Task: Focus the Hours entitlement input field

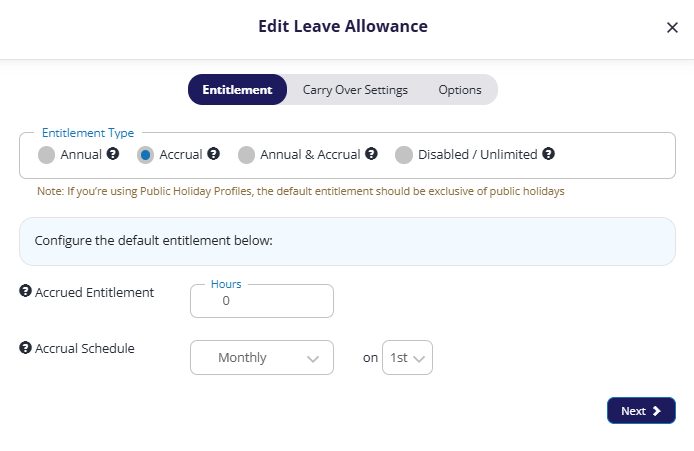Action: 262,301
